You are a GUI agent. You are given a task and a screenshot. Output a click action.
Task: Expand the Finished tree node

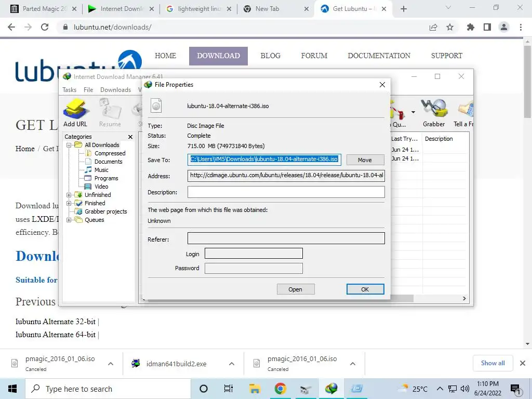click(69, 203)
